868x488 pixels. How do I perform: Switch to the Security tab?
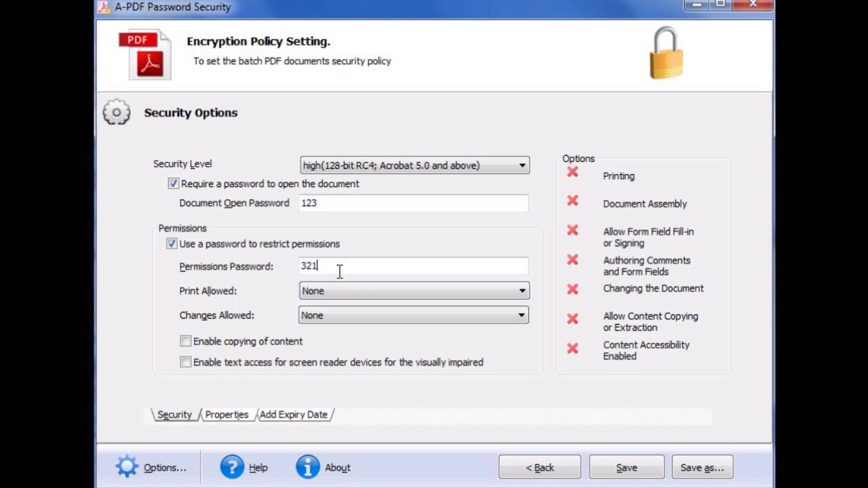click(x=175, y=414)
